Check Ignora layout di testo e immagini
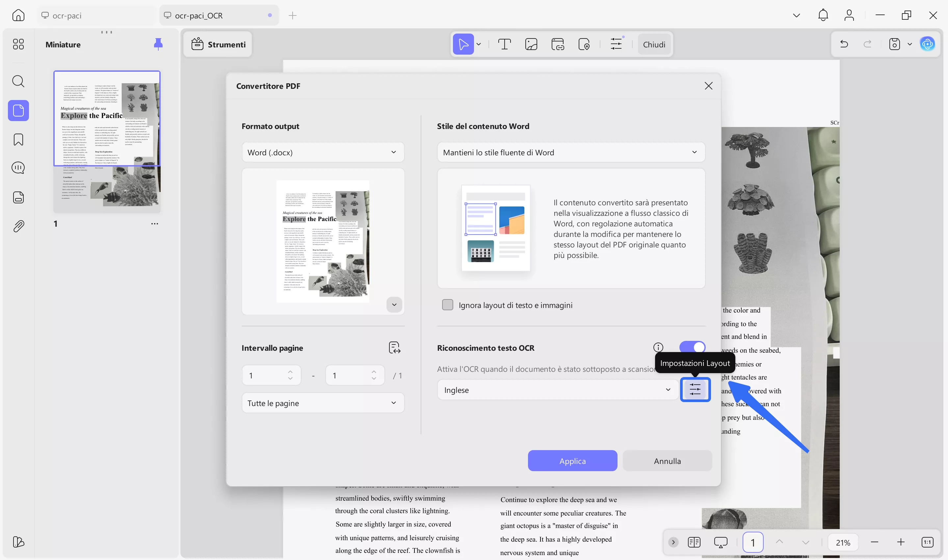This screenshot has height=560, width=948. [x=447, y=305]
